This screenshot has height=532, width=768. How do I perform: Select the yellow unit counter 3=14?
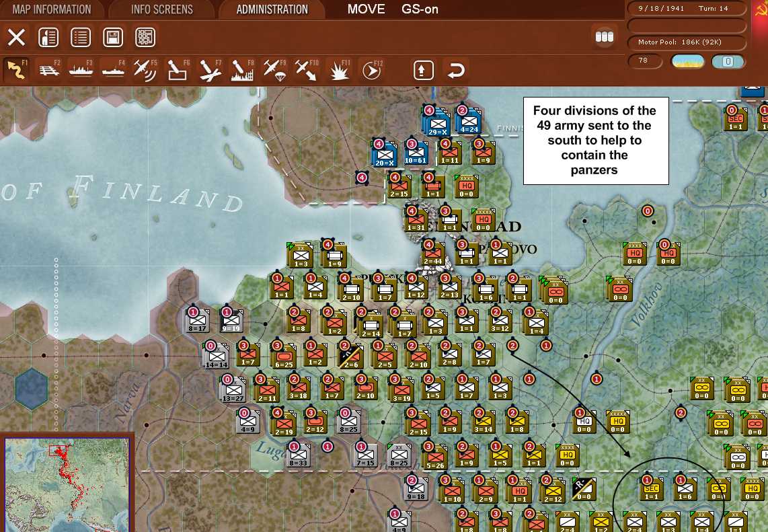pos(484,421)
